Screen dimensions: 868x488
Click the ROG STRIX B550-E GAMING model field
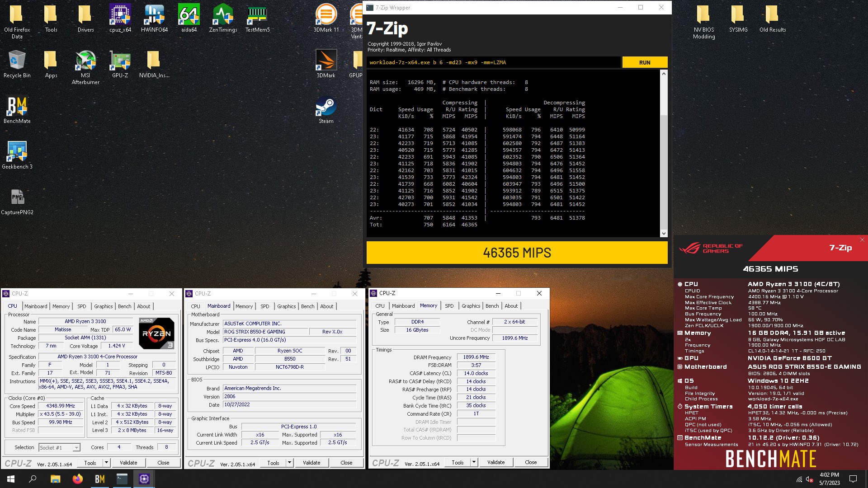[x=266, y=332]
